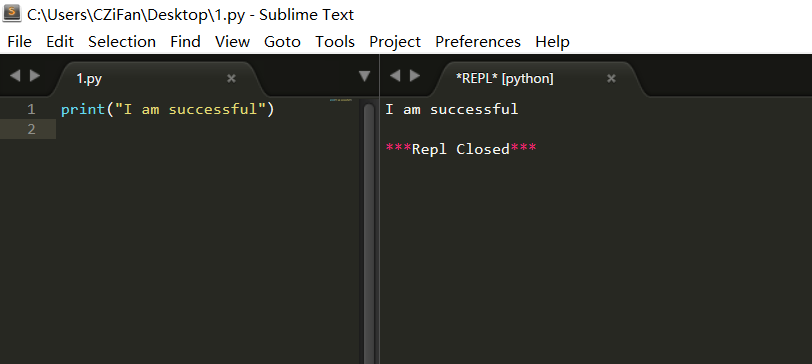This screenshot has height=364, width=812.
Task: Open the Find menu
Action: pos(185,41)
